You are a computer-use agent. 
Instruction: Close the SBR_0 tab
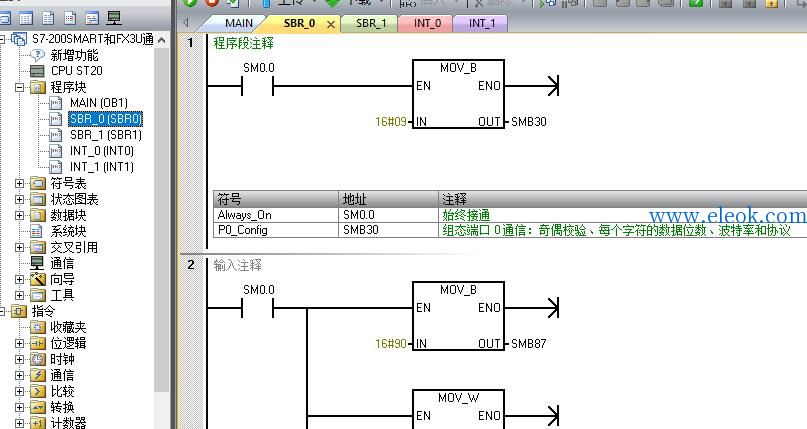pos(331,24)
